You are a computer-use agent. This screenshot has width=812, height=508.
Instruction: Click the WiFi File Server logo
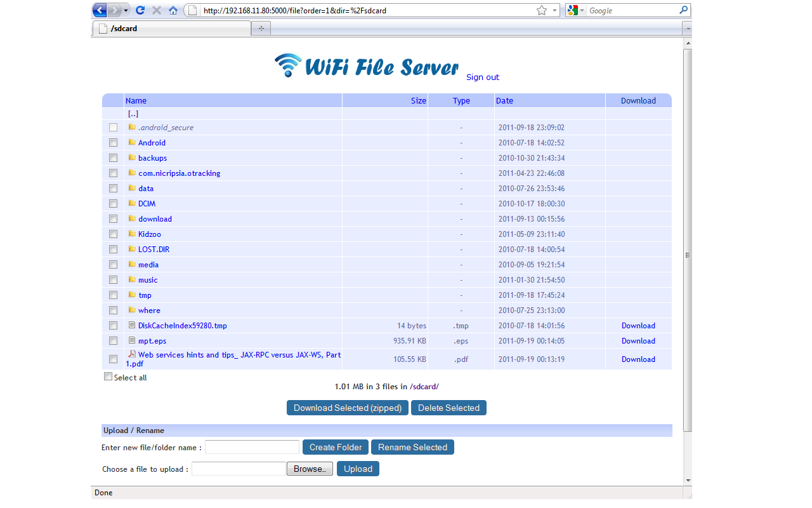click(367, 65)
